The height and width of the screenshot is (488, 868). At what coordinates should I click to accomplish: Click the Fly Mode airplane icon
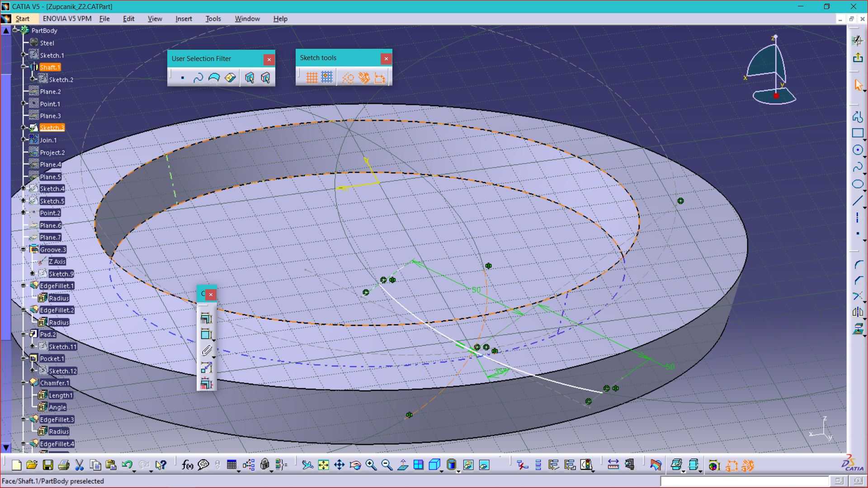tap(307, 465)
